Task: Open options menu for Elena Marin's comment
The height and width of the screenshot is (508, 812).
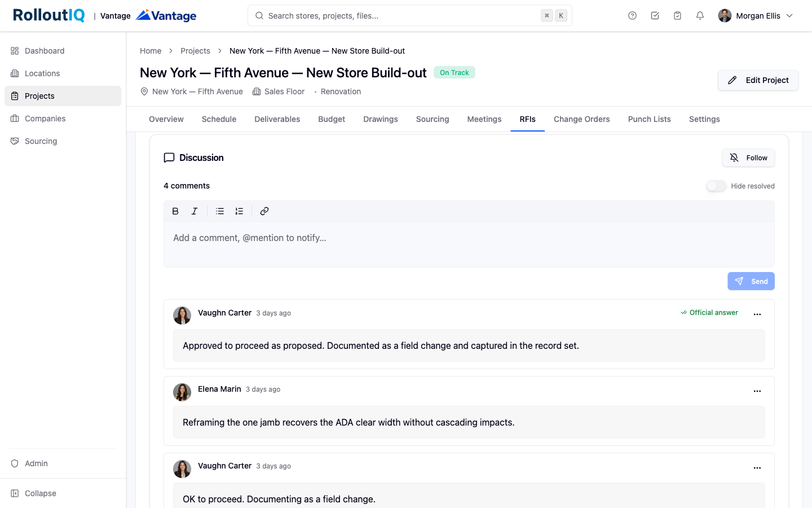Action: point(757,391)
